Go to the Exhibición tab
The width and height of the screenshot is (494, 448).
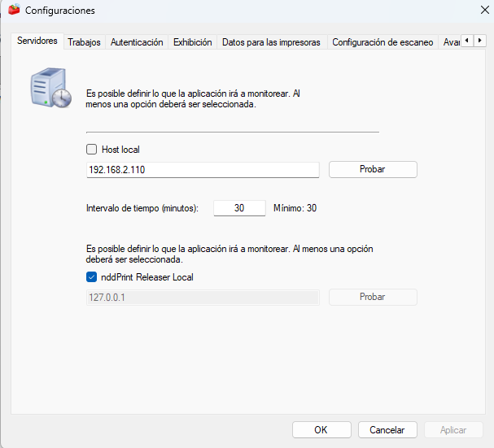(193, 42)
